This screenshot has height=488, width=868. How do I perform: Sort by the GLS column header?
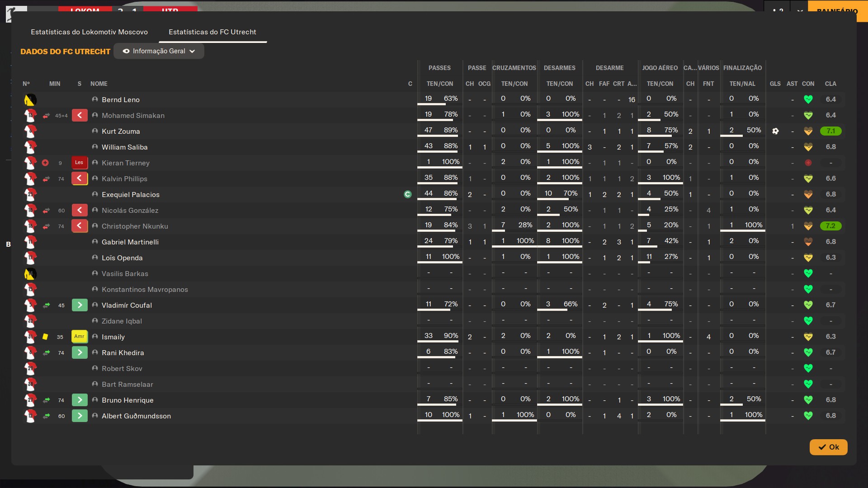pos(775,84)
